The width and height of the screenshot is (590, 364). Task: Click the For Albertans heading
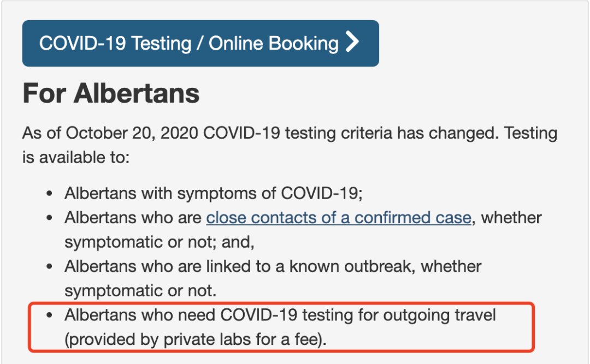click(111, 93)
